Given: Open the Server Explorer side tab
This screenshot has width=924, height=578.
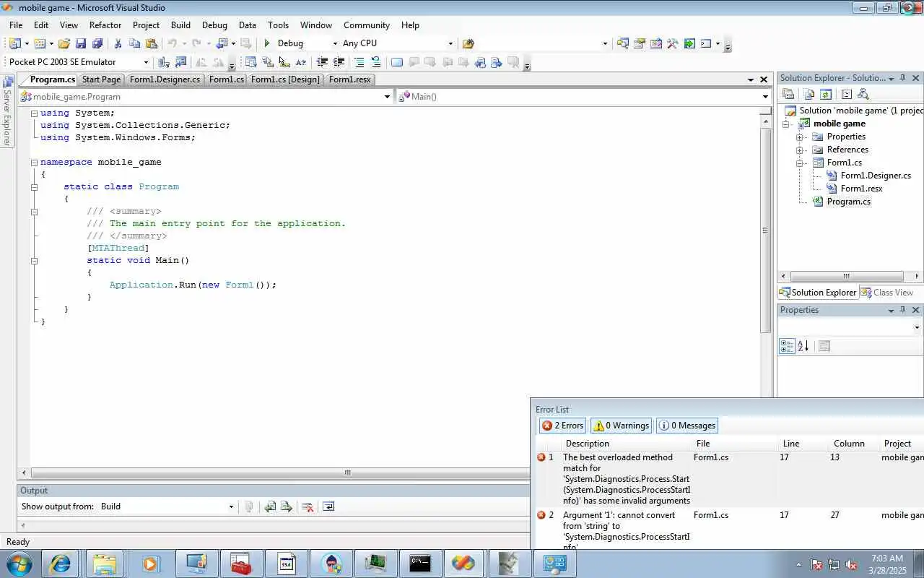Looking at the screenshot, I should tap(7, 112).
